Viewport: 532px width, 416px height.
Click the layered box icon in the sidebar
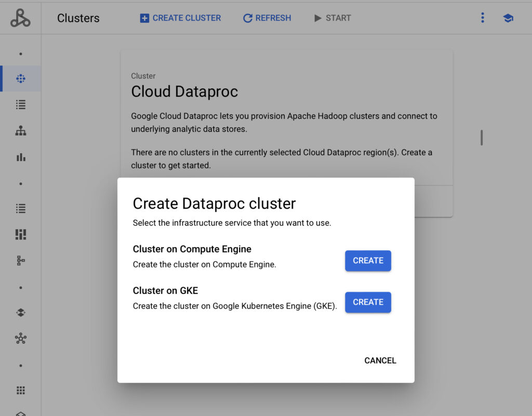pyautogui.click(x=21, y=313)
